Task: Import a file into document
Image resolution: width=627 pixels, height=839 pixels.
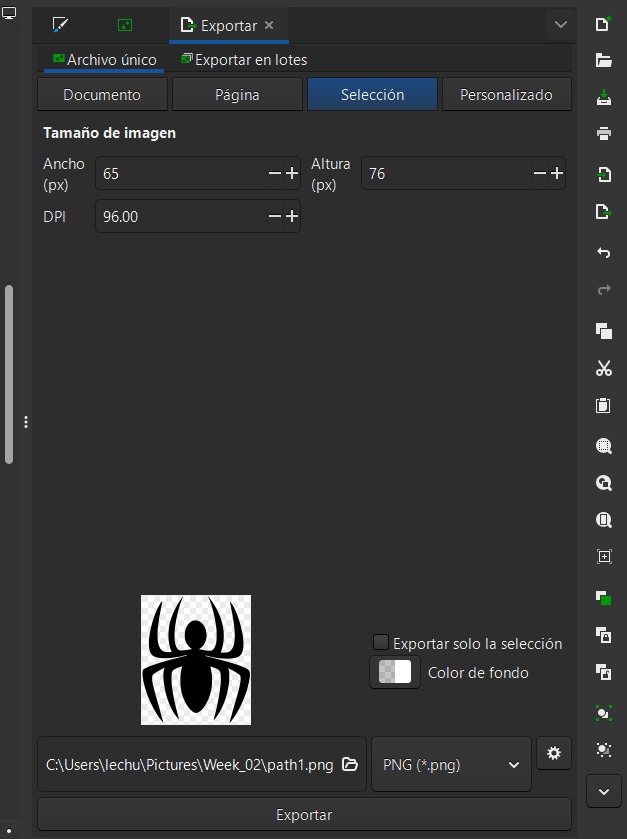Action: click(x=603, y=174)
